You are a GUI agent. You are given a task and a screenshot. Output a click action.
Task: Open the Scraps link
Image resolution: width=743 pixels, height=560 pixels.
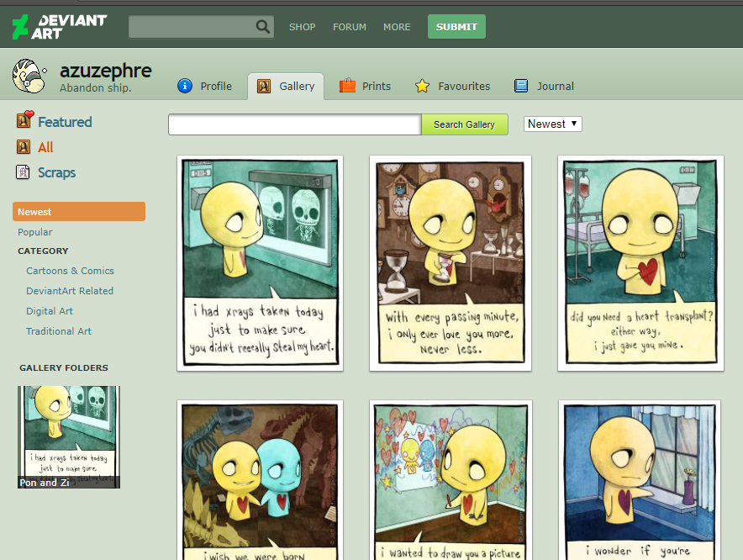coord(57,172)
